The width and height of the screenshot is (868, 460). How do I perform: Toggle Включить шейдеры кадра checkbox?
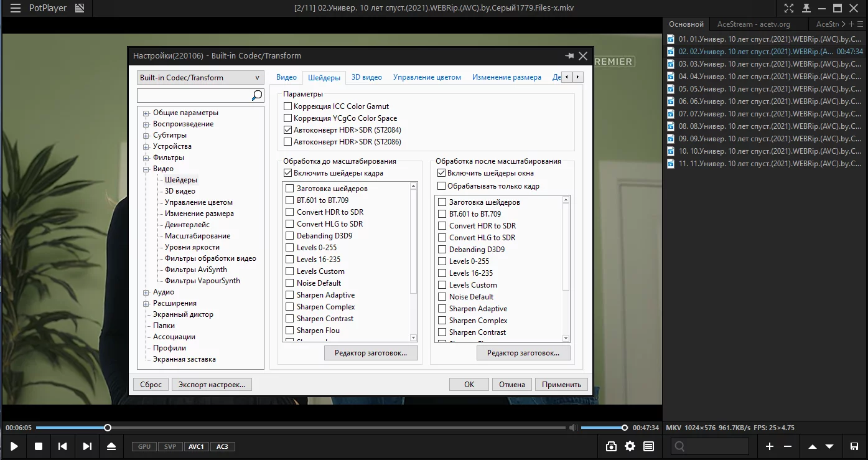coord(288,173)
